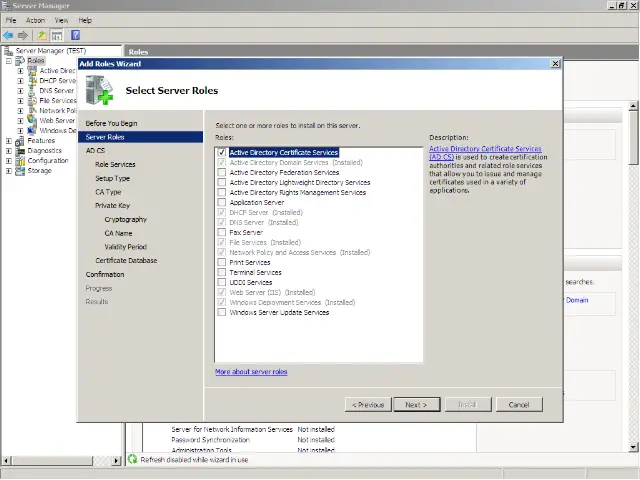This screenshot has height=480, width=640.
Task: Toggle Active Directory Certificate Services checkbox
Action: tap(222, 152)
